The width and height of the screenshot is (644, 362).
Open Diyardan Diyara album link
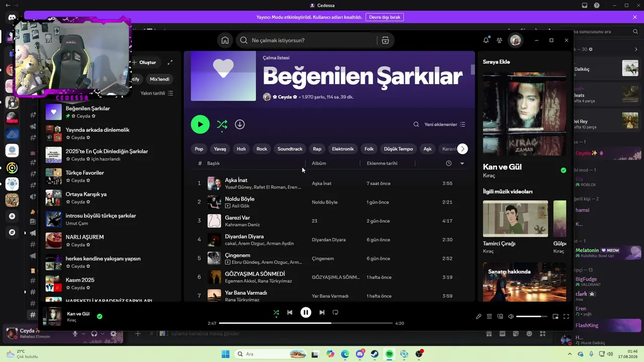coord(329,240)
